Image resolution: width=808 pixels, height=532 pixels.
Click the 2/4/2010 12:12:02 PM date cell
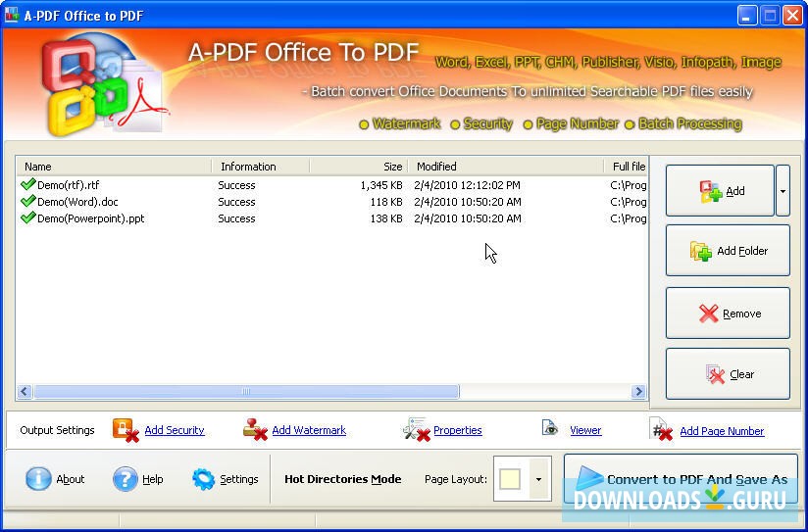coord(467,185)
